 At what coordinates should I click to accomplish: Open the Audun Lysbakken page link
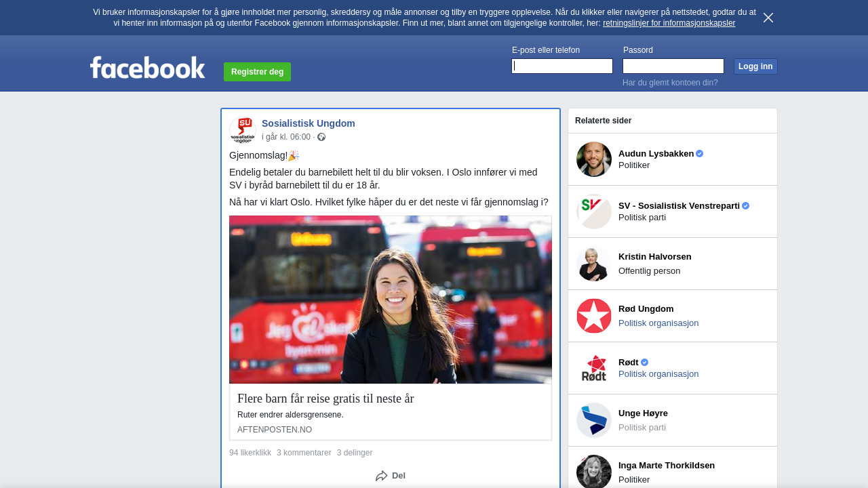[x=656, y=154]
